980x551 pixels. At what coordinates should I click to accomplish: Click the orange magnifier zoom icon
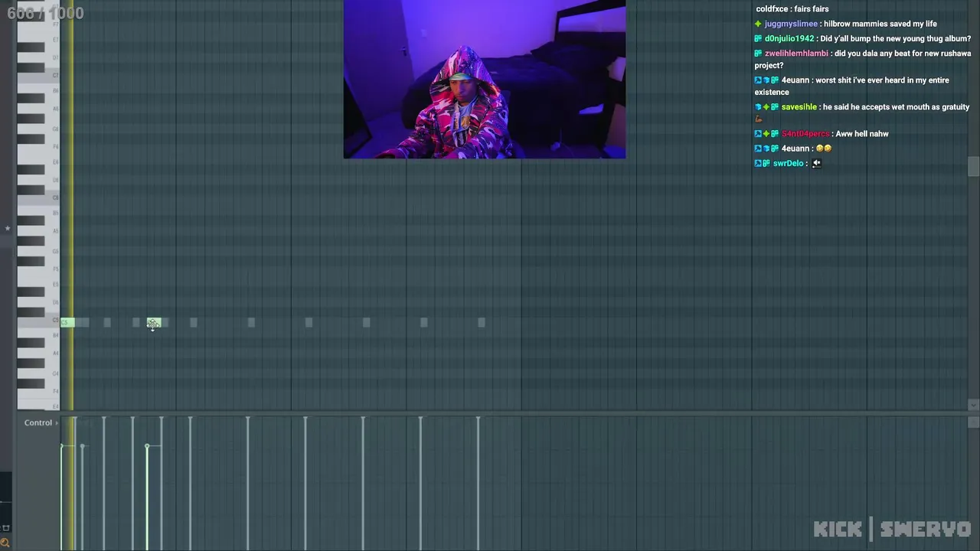(x=5, y=543)
